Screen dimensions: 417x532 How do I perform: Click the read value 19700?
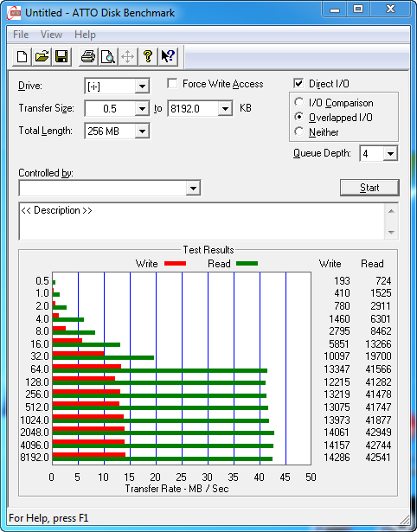click(379, 356)
